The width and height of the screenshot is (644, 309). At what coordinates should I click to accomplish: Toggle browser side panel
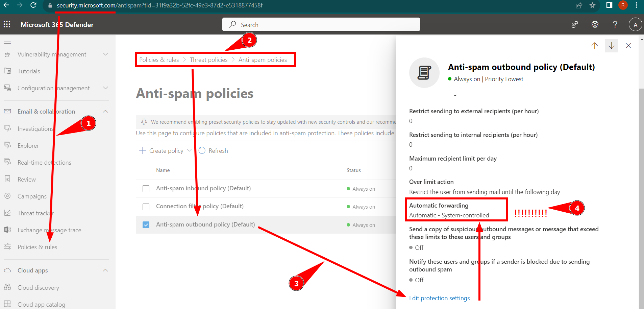tap(609, 5)
